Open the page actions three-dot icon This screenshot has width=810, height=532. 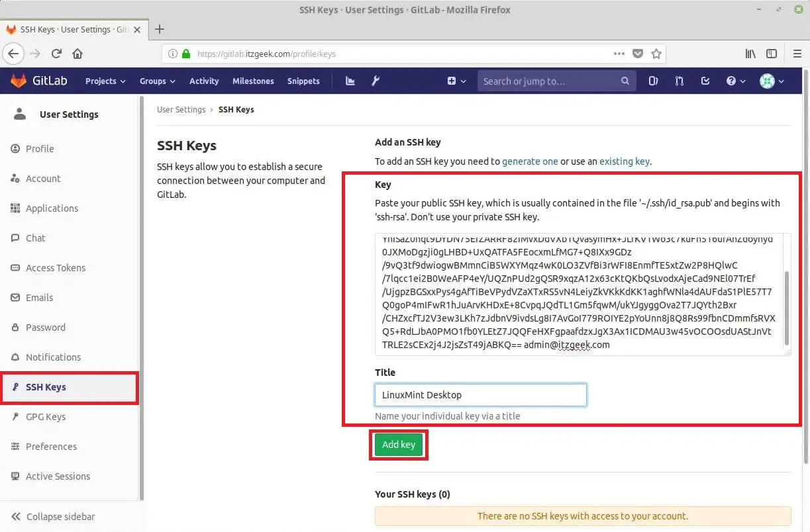click(619, 54)
